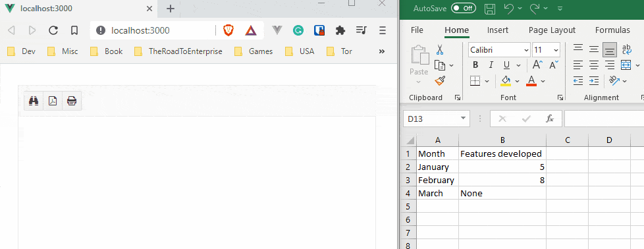Open the TheRoadToEnterprise bookmarks folder
Screen dimensions: 644x249
[178, 51]
